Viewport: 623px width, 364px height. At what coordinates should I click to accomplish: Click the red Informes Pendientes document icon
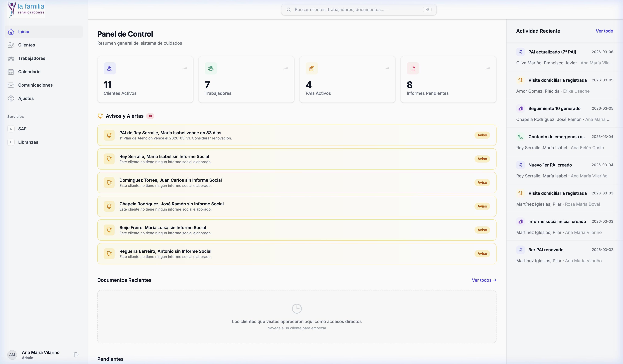[413, 69]
